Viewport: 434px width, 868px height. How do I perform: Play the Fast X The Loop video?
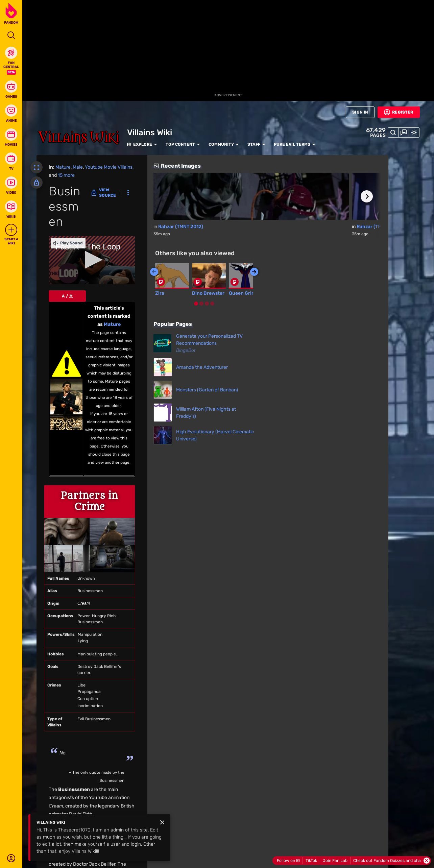(93, 260)
